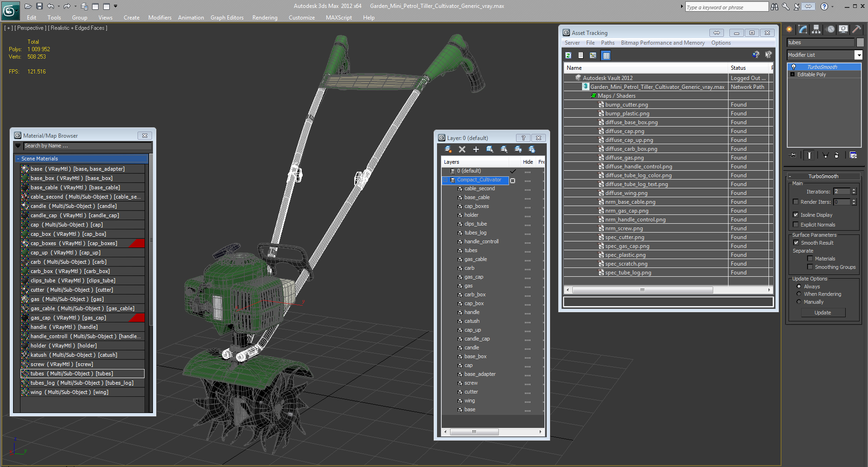Image resolution: width=868 pixels, height=467 pixels.
Task: Click Freeze/Unfreeze All Layers snowflake icon
Action: 532,149
